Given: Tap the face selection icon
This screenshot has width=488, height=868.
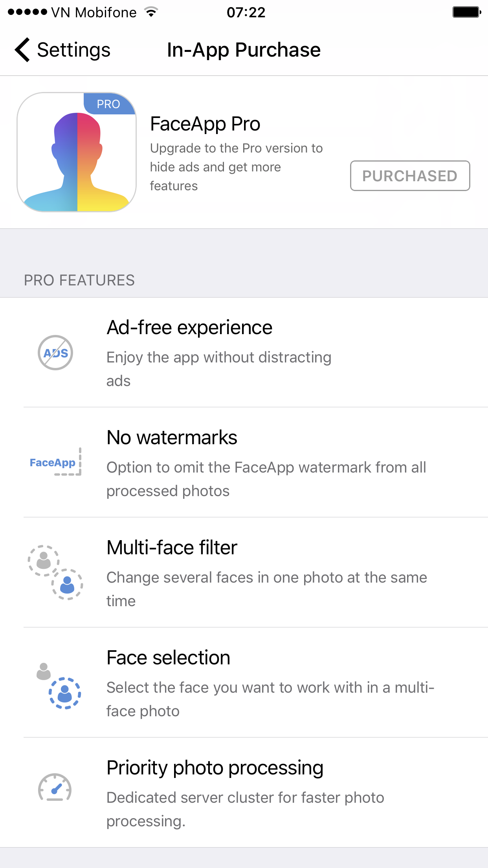Looking at the screenshot, I should (x=59, y=686).
